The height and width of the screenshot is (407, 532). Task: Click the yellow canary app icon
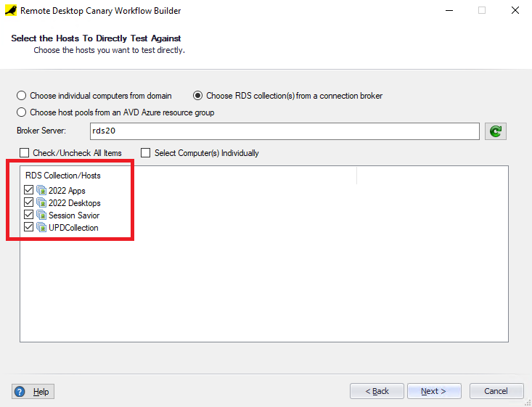tap(11, 10)
